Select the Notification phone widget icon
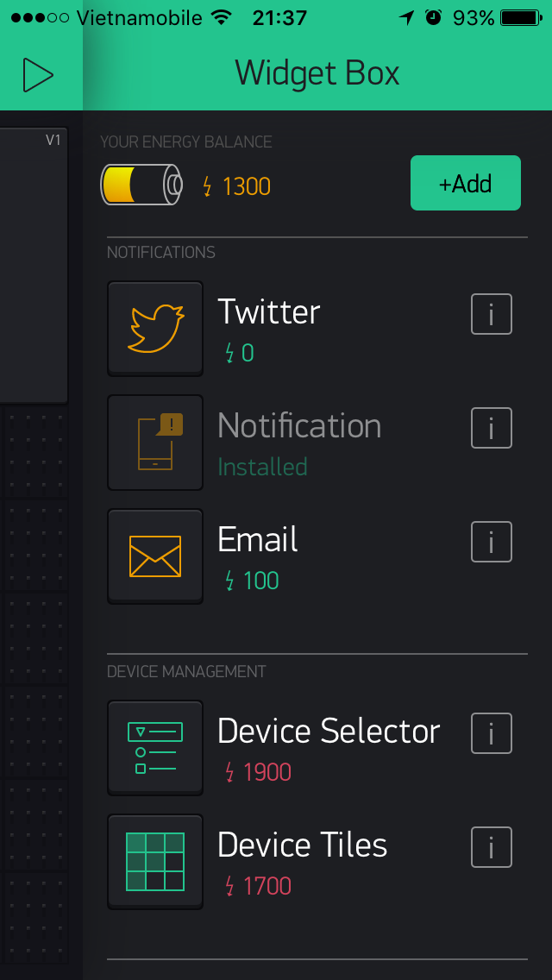This screenshot has width=552, height=980. click(x=155, y=443)
